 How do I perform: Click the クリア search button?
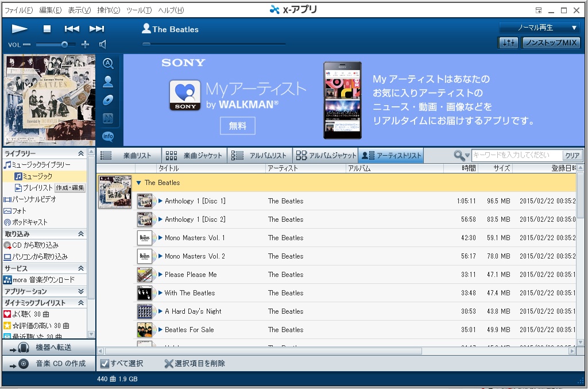pos(572,155)
